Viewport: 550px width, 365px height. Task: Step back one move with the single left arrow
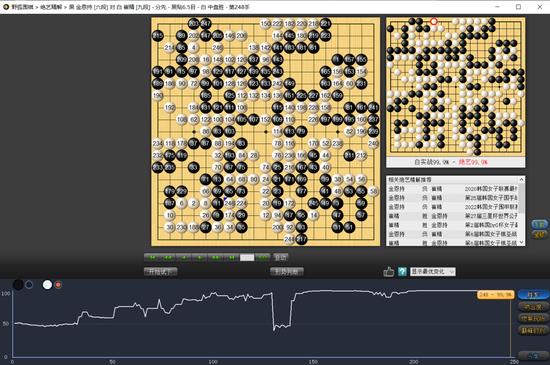click(183, 258)
